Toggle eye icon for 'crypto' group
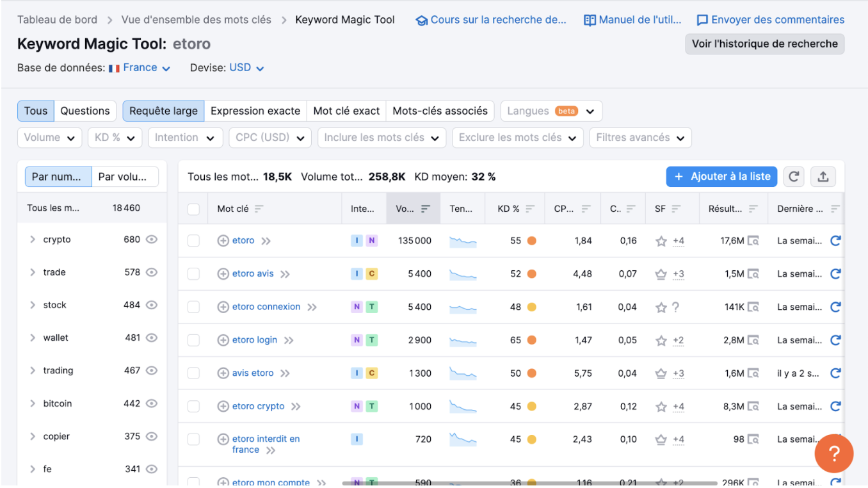The height and width of the screenshot is (488, 868). pyautogui.click(x=152, y=240)
